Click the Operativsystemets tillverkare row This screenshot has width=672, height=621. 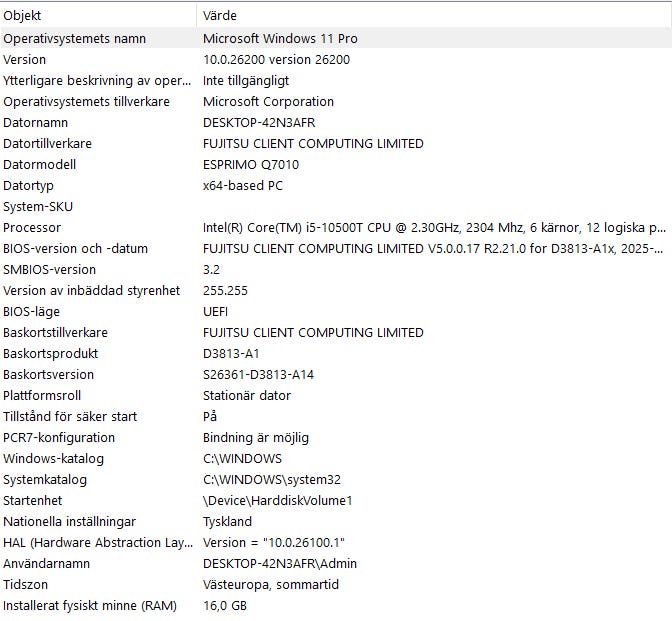pos(336,102)
